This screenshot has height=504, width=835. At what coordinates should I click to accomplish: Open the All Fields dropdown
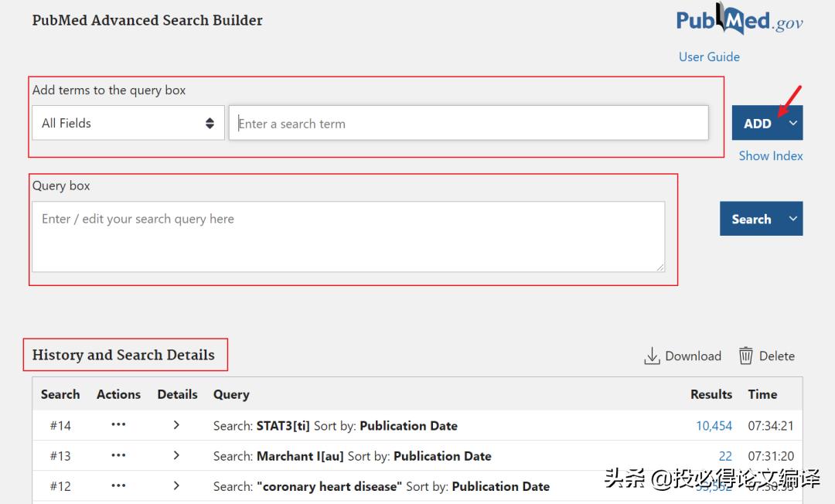coord(128,123)
